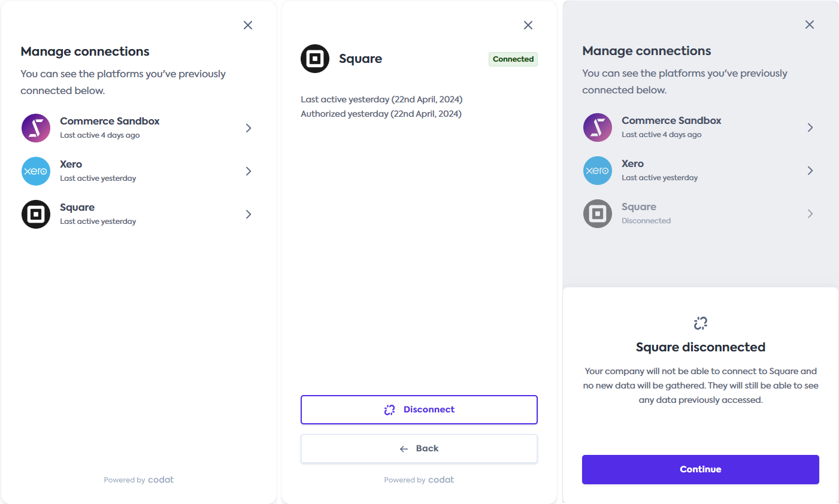Image resolution: width=839 pixels, height=504 pixels.
Task: Click the Powered by codat link
Action: coord(138,479)
